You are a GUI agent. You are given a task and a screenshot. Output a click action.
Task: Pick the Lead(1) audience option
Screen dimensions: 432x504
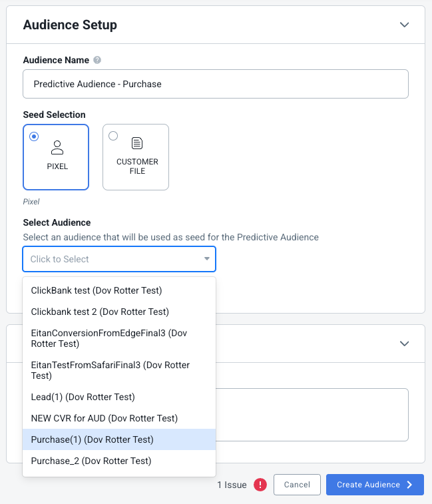click(x=119, y=397)
